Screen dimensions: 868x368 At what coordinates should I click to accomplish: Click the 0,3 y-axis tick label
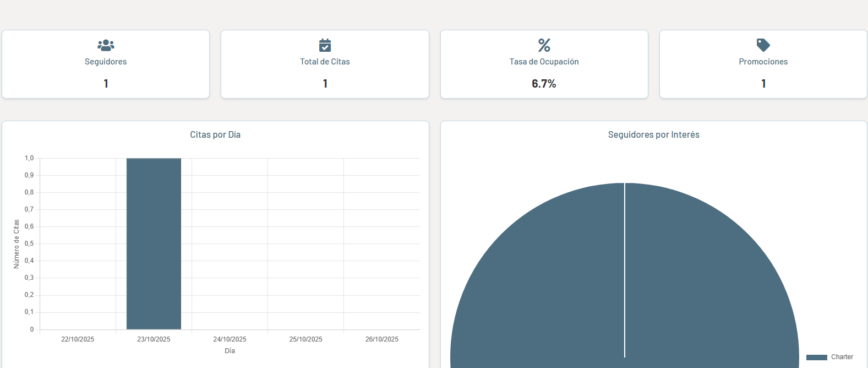click(x=29, y=278)
